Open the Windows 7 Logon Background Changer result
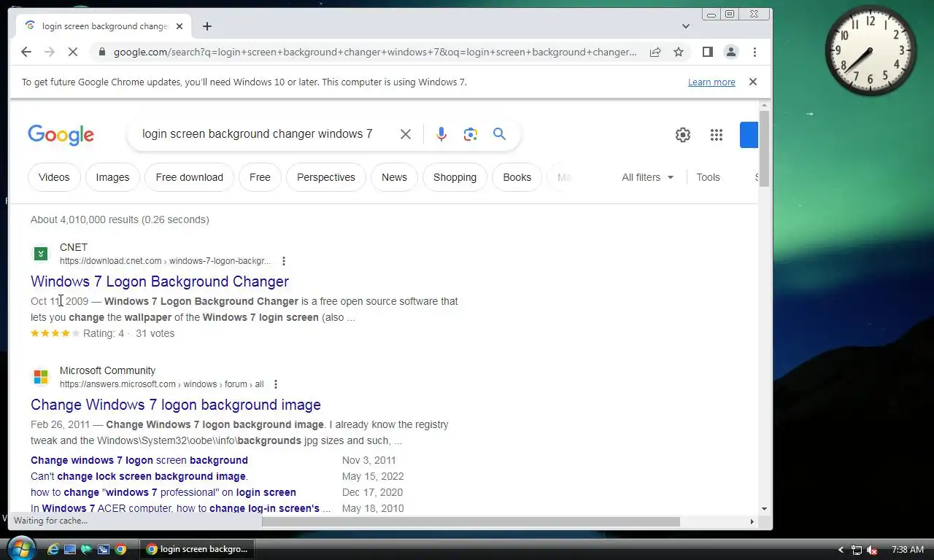 coord(160,281)
